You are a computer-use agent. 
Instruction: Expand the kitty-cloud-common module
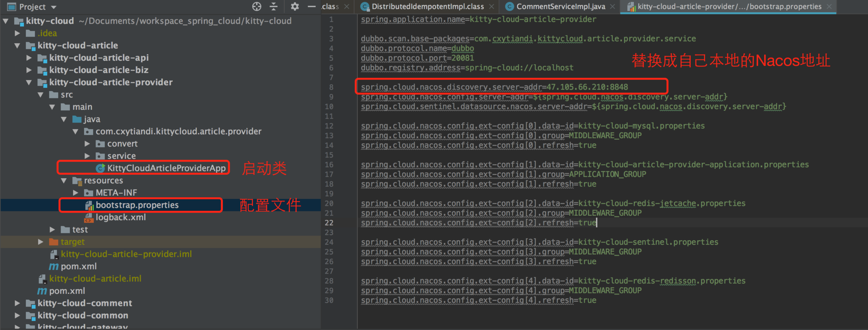(17, 316)
